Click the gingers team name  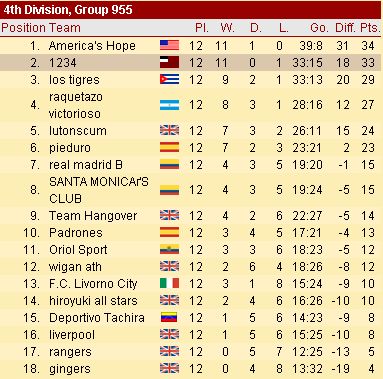click(x=70, y=369)
